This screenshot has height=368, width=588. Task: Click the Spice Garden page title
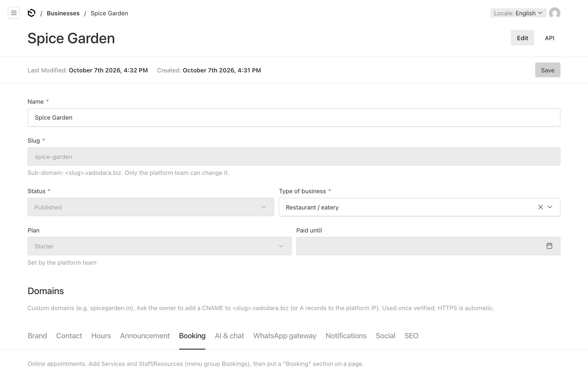coord(71,38)
